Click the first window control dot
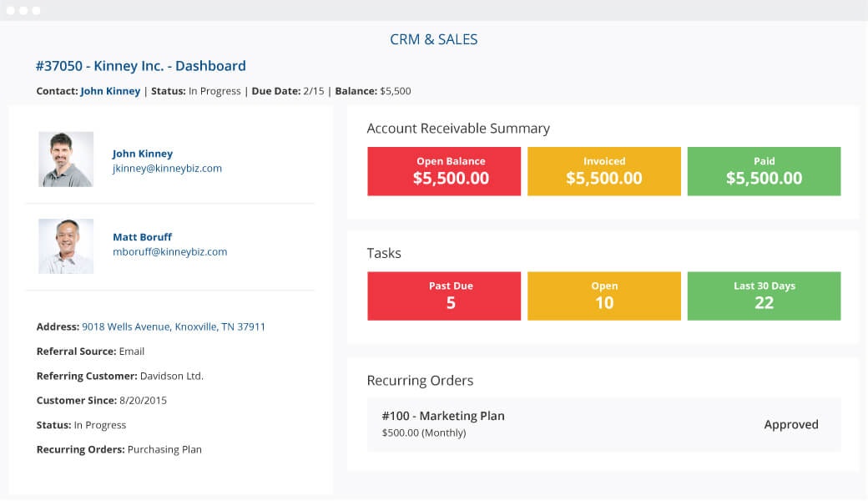 tap(11, 11)
